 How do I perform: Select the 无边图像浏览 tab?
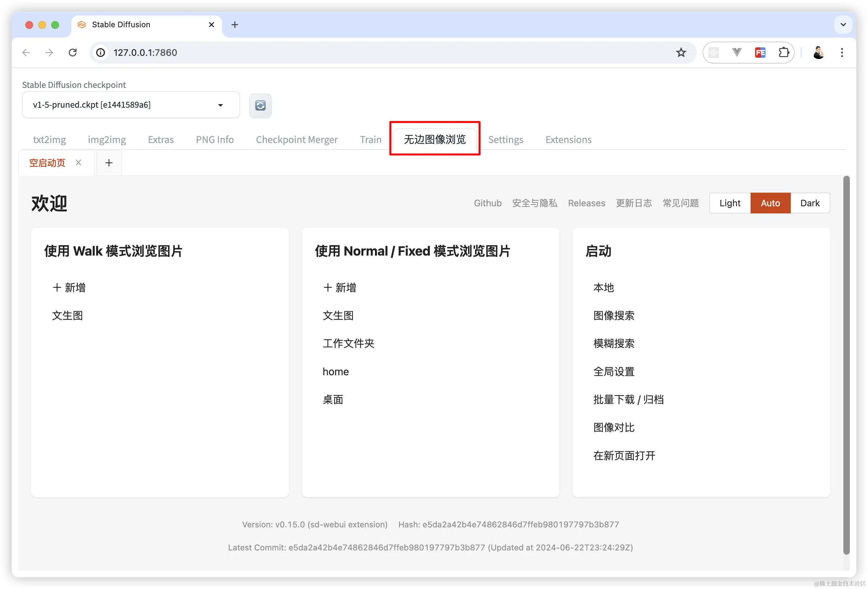pos(435,139)
